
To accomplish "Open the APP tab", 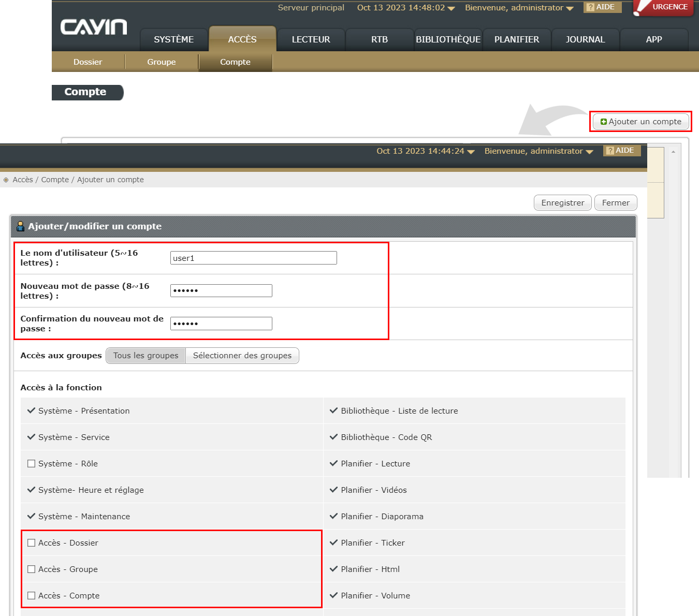I will coord(654,39).
